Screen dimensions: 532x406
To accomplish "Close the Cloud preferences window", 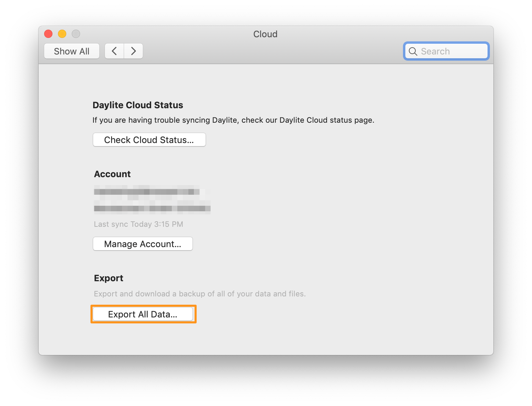I will point(48,34).
